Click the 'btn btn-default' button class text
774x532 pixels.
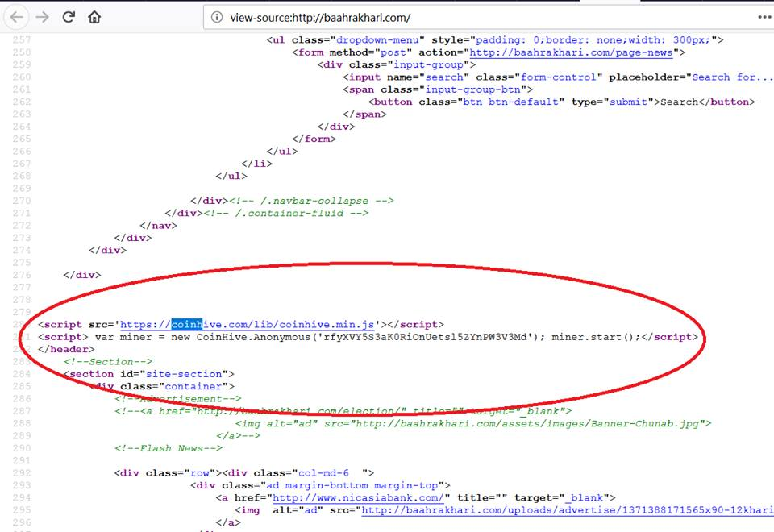pyautogui.click(x=511, y=102)
